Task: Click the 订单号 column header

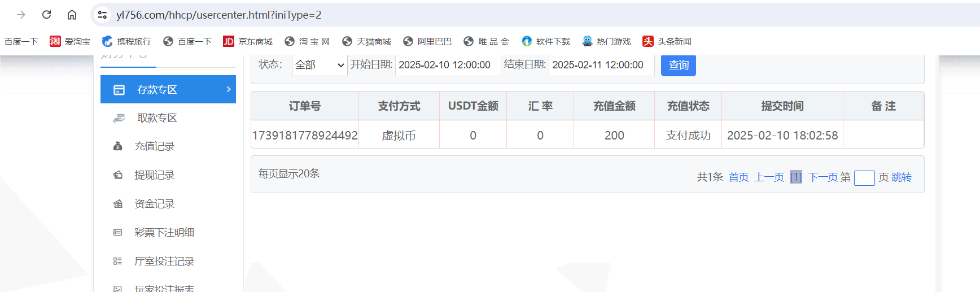Action: click(305, 106)
